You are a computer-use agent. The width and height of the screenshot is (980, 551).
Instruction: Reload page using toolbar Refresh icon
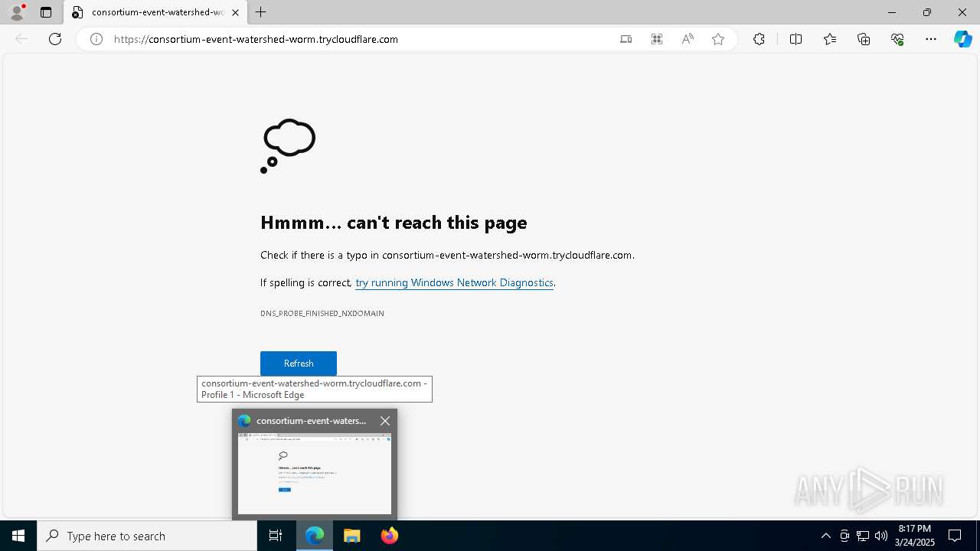point(55,39)
